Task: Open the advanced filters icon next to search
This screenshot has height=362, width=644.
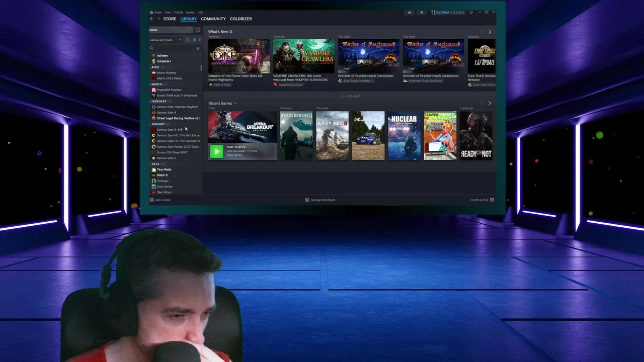Action: (198, 48)
